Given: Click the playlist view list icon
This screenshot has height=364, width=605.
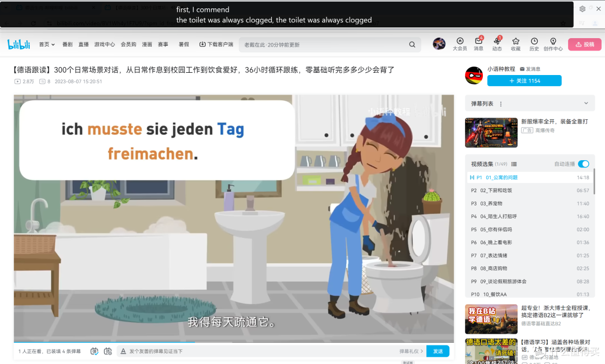Looking at the screenshot, I should point(514,164).
